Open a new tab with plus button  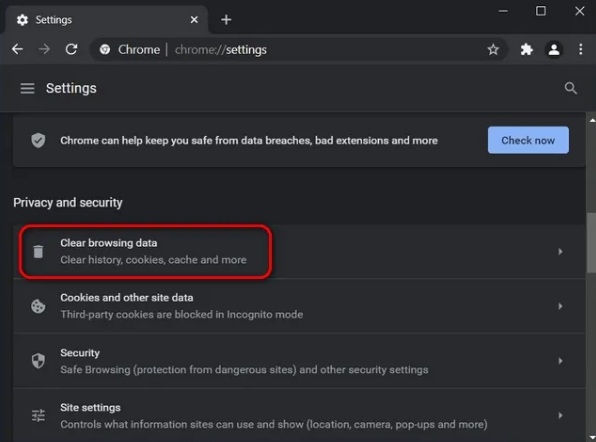pos(226,19)
